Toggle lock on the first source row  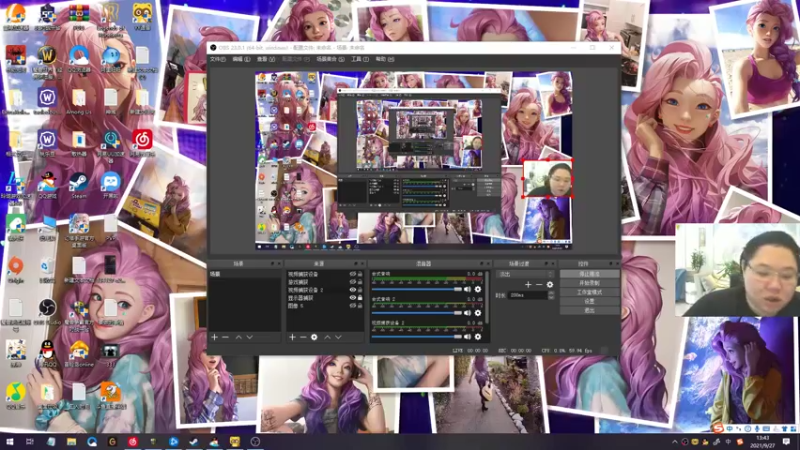(360, 274)
